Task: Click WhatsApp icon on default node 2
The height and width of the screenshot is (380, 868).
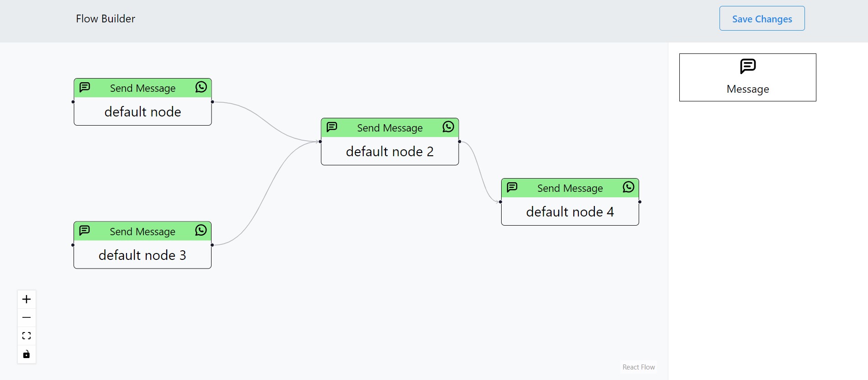Action: pos(448,127)
